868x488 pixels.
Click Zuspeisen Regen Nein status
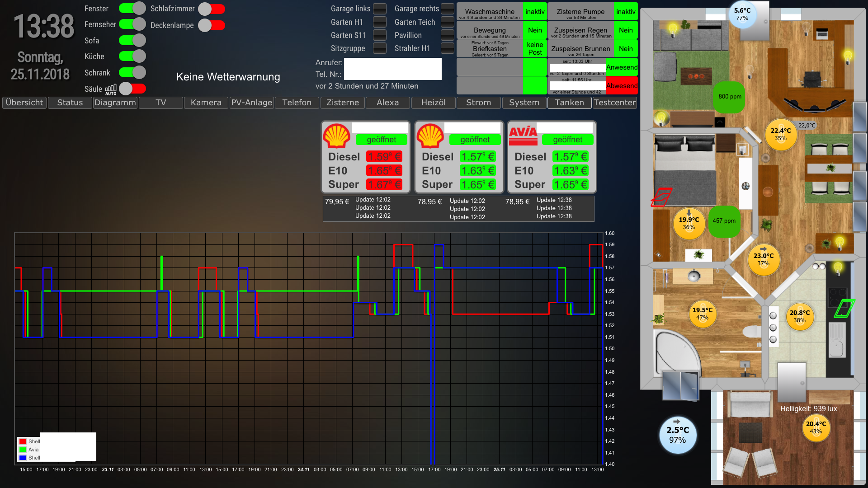626,30
